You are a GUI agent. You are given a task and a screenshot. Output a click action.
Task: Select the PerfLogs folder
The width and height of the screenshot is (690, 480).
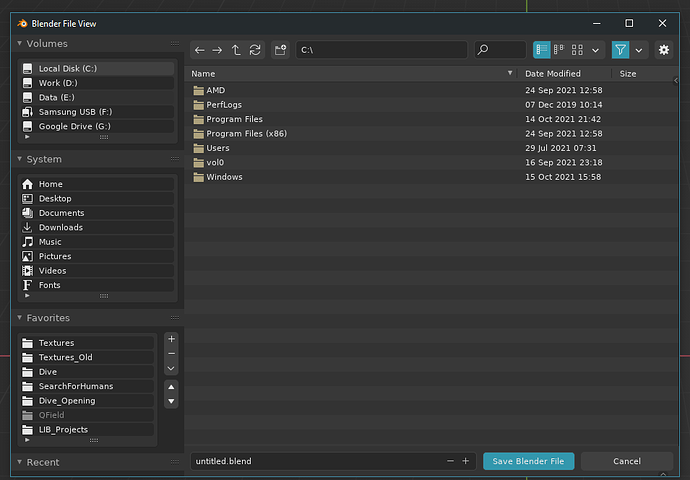point(431,105)
